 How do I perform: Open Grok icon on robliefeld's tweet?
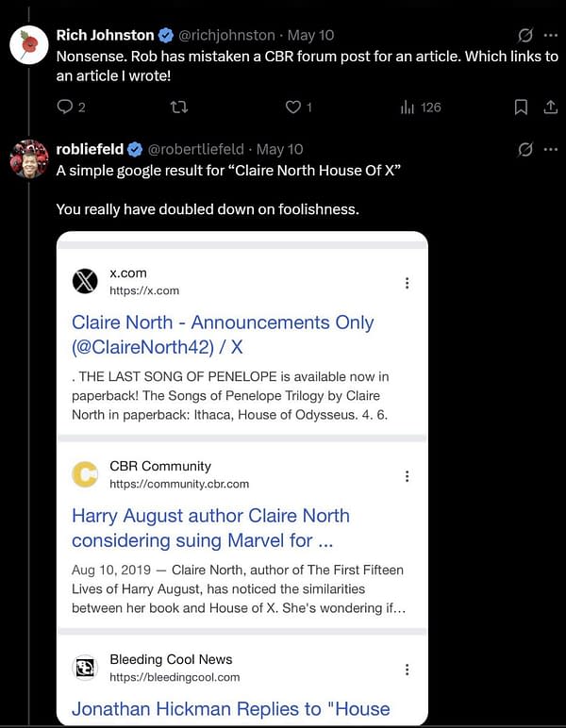(x=525, y=149)
